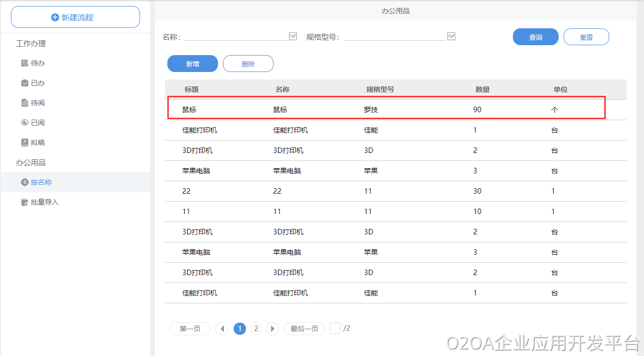Click the 已阅 eye icon
Viewport: 644px width, 356px height.
(x=25, y=123)
